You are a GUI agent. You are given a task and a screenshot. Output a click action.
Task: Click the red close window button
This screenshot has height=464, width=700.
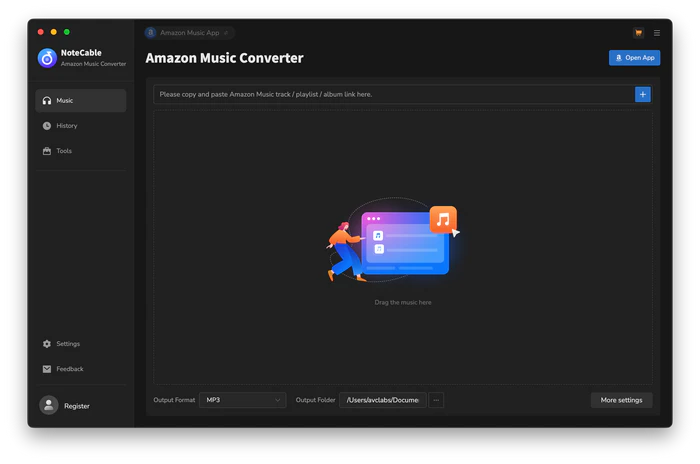point(41,32)
